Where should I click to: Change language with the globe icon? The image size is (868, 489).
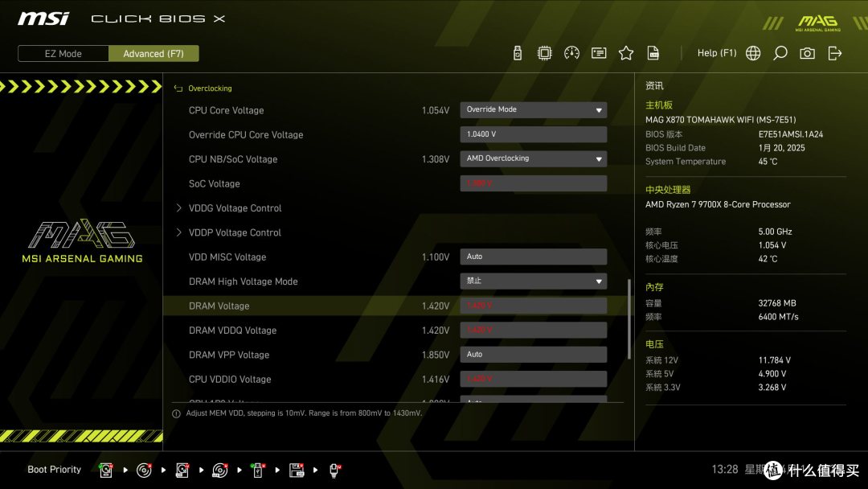(753, 53)
